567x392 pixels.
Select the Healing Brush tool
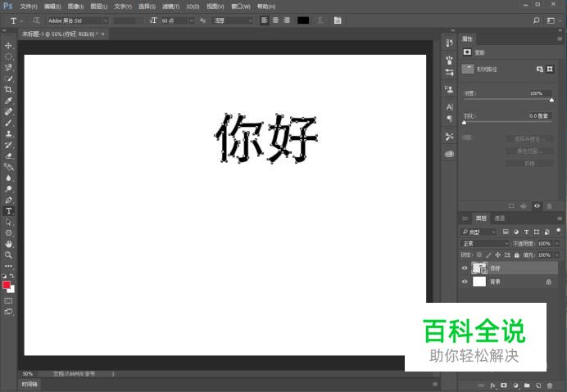pyautogui.click(x=9, y=111)
